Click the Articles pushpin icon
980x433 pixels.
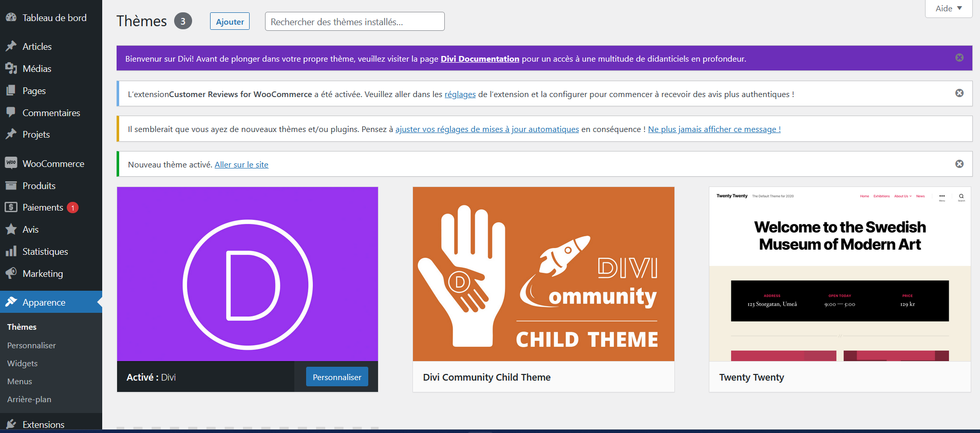pyautogui.click(x=11, y=46)
